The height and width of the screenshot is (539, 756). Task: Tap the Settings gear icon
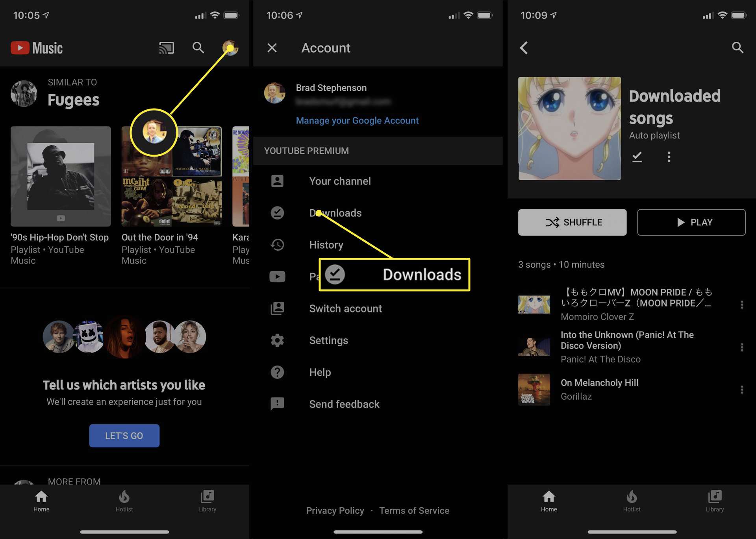(277, 340)
